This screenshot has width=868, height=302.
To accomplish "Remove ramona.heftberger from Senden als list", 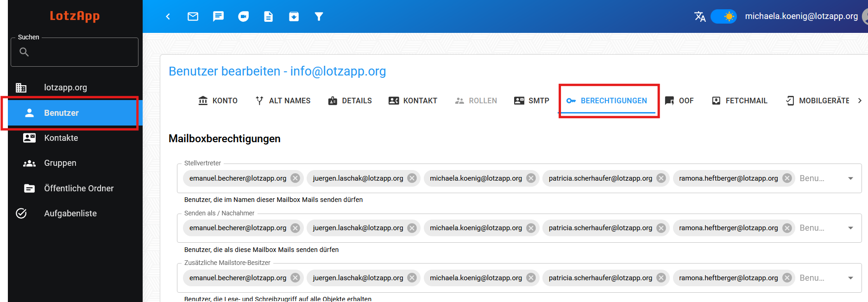I will (787, 228).
